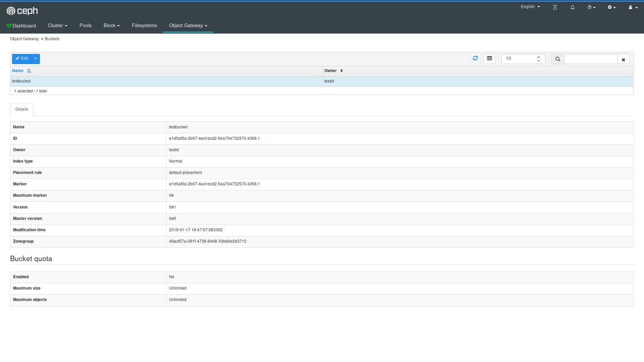
Task: Click the Index type value Normal
Action: click(x=176, y=161)
